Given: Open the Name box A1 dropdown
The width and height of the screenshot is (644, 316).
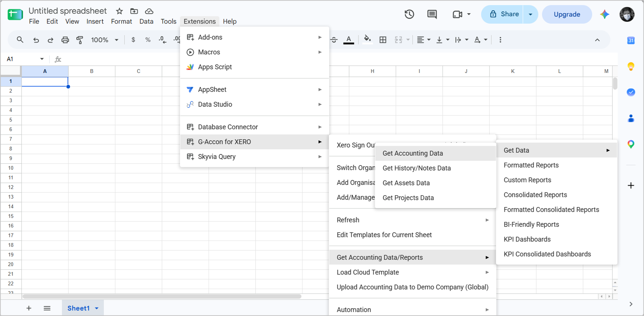Looking at the screenshot, I should [x=42, y=59].
